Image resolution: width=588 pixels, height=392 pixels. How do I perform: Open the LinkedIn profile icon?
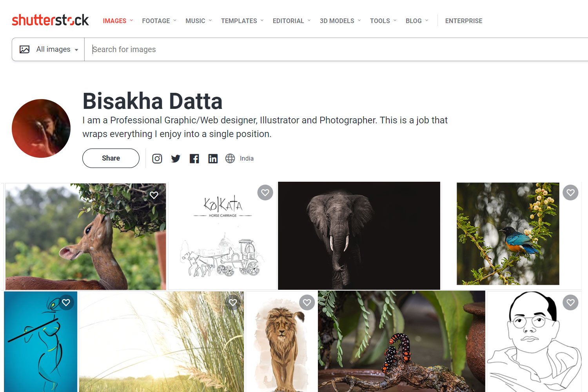(x=213, y=159)
